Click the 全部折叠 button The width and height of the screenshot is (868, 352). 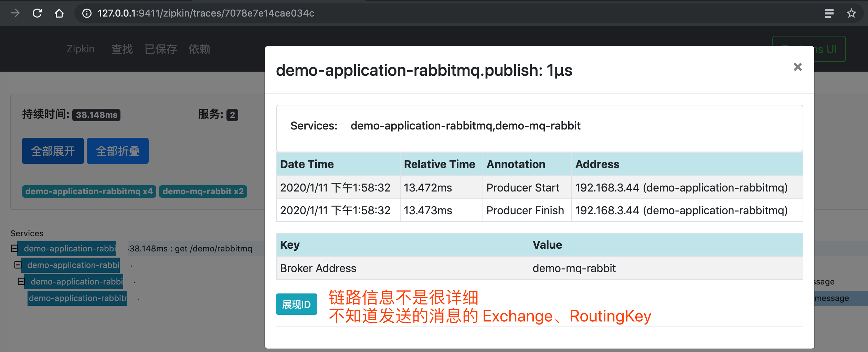click(x=118, y=151)
